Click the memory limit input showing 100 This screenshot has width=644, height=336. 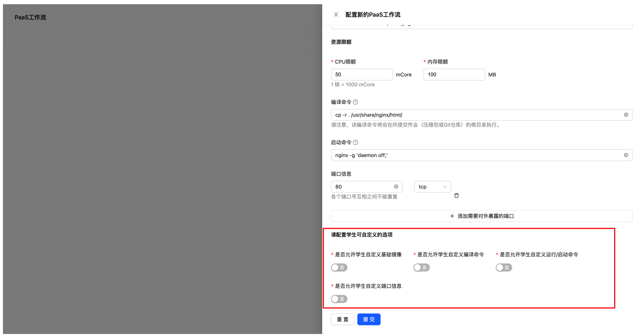(x=454, y=75)
